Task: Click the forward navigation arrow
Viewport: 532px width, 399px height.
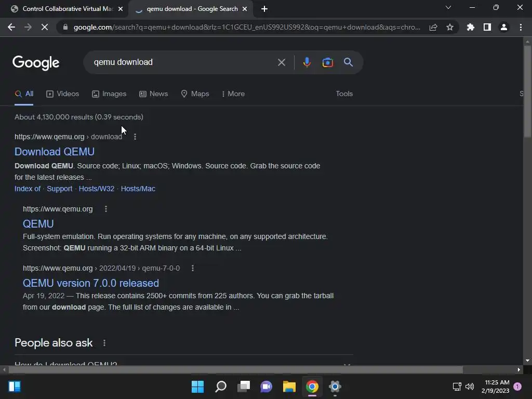Action: (x=28, y=27)
